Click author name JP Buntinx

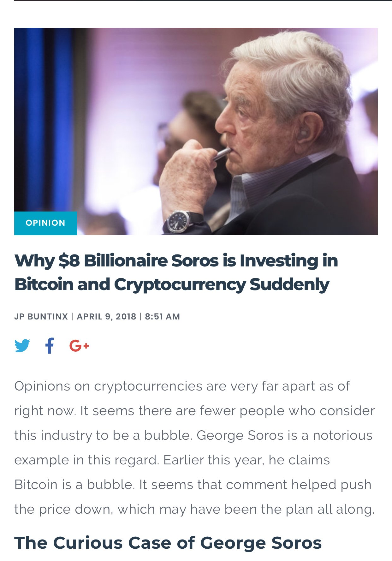point(41,317)
